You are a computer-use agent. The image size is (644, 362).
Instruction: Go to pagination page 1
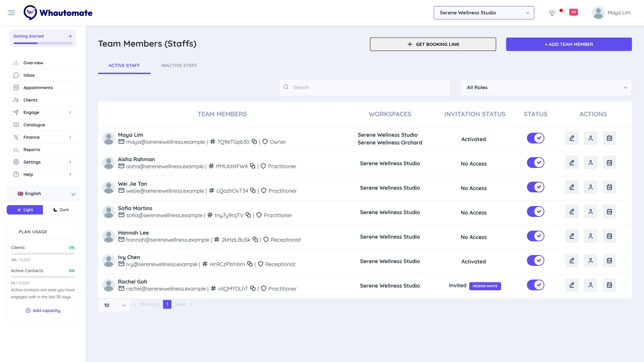(x=167, y=304)
